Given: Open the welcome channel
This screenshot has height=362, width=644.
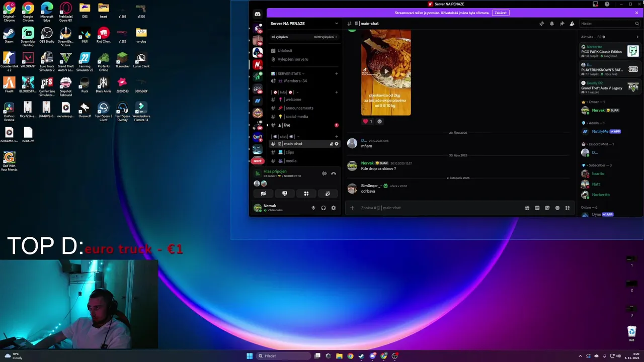Looking at the screenshot, I should pos(304,100).
